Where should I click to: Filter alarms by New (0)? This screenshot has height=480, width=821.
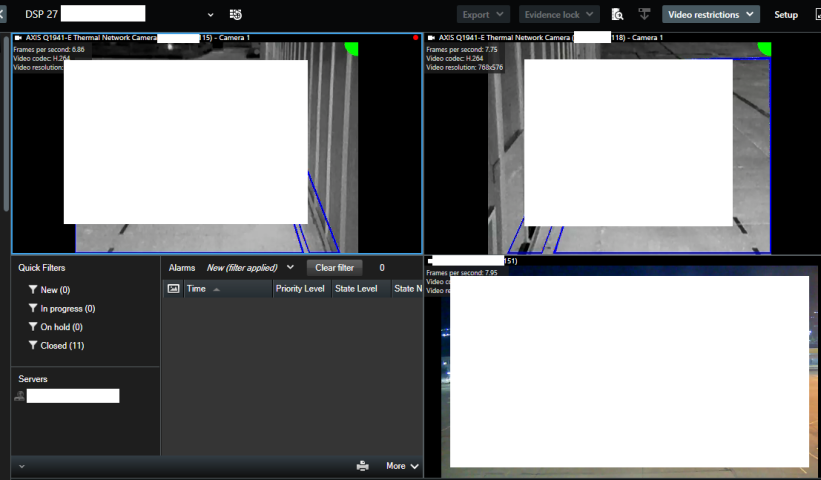tap(48, 290)
